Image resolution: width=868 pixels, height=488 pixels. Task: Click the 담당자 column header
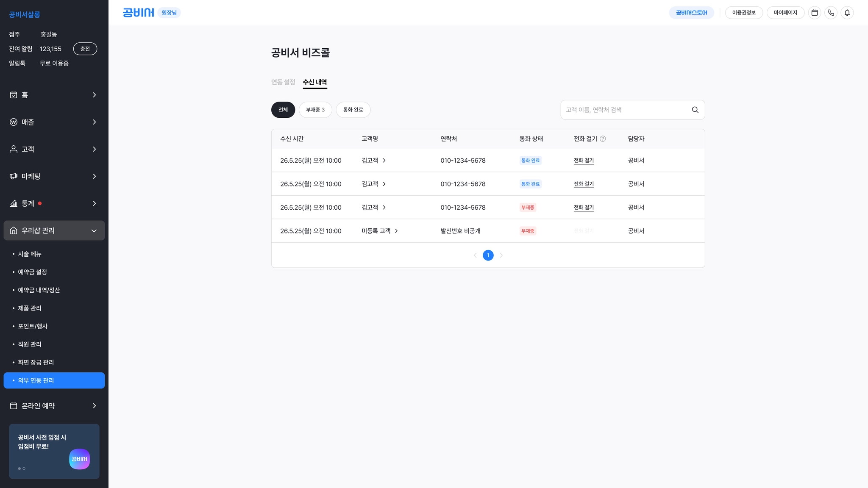(636, 139)
